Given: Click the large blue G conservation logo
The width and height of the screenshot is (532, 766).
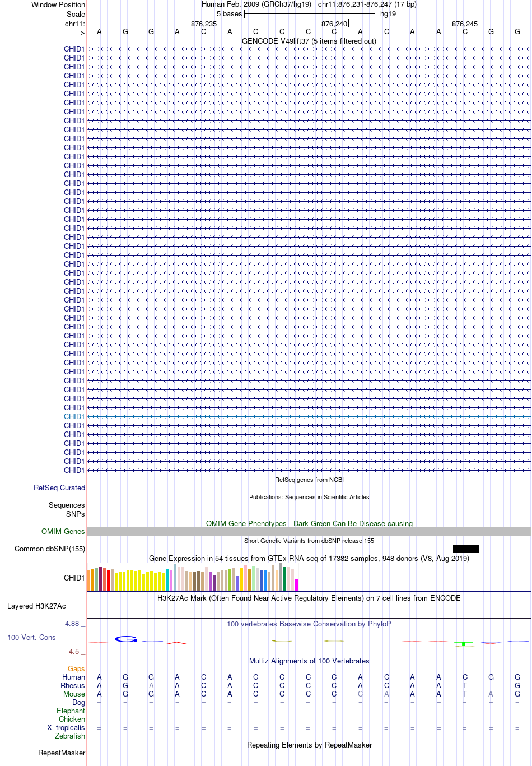Looking at the screenshot, I should [x=125, y=639].
